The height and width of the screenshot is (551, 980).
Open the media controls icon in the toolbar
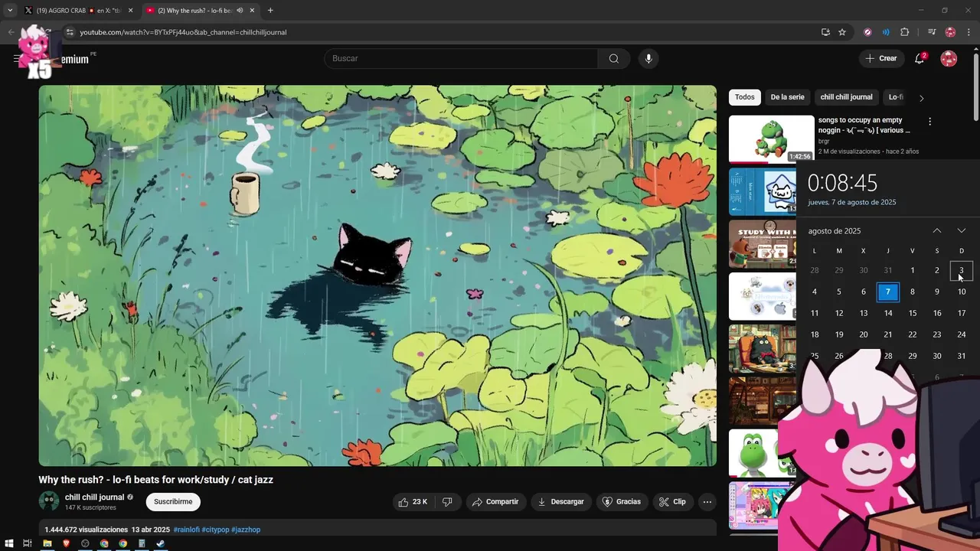point(932,32)
